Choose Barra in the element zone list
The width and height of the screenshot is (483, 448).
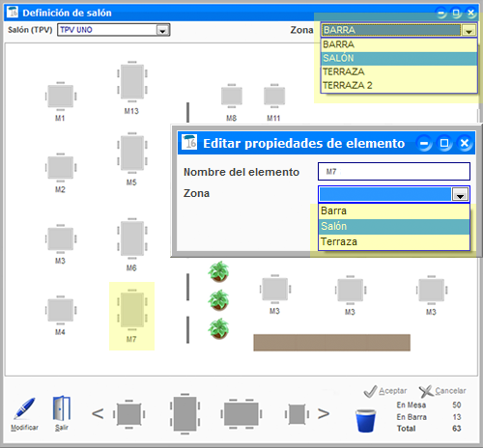click(394, 211)
